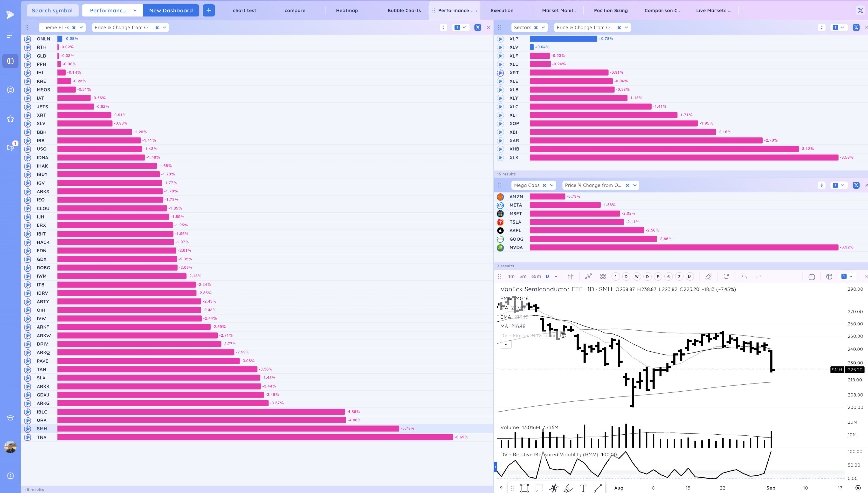
Task: Click the undo arrow in chart toolbar
Action: tap(744, 276)
